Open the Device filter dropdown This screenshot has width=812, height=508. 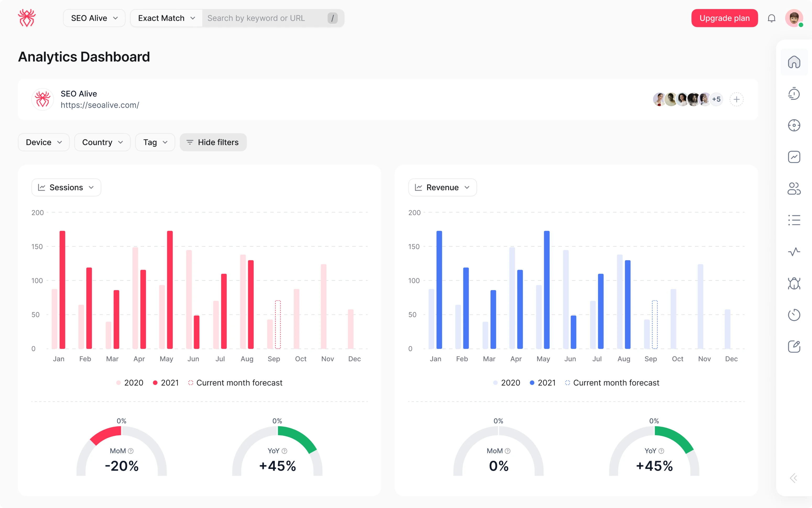click(43, 142)
